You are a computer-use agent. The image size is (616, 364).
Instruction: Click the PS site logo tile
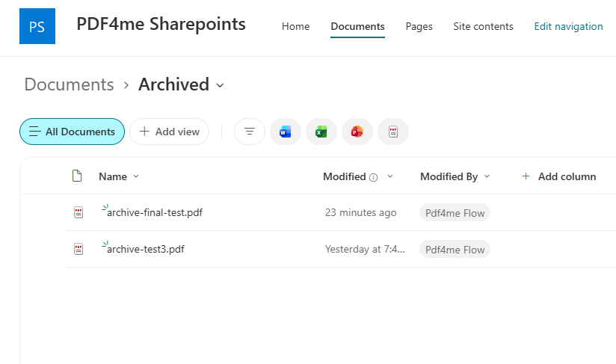coord(37,26)
